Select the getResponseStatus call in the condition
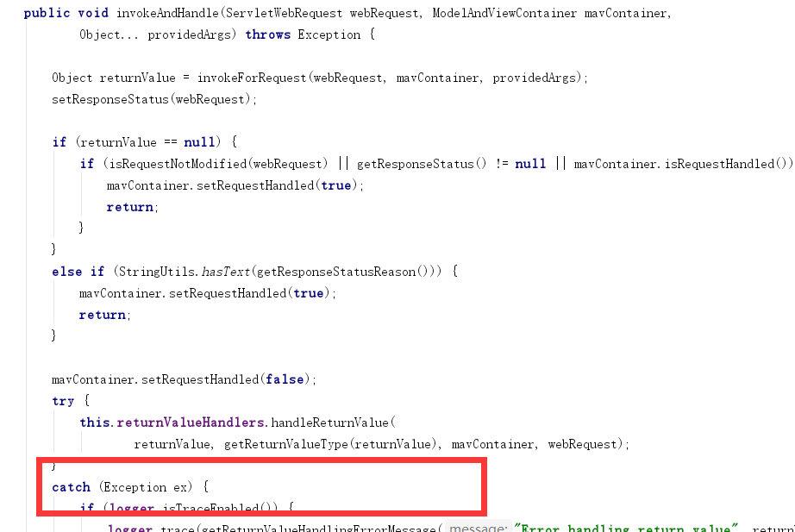 (x=423, y=163)
